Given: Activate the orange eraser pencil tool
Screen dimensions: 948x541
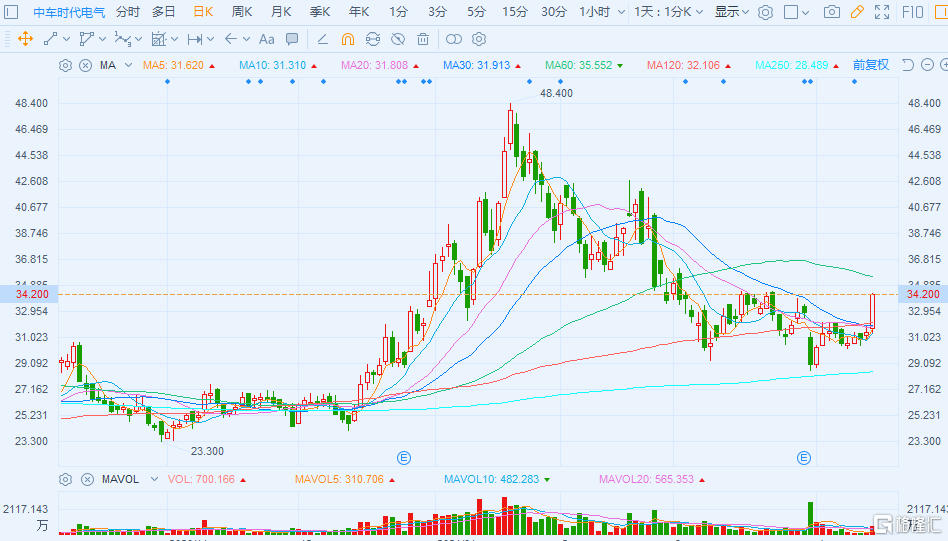Looking at the screenshot, I should (856, 12).
